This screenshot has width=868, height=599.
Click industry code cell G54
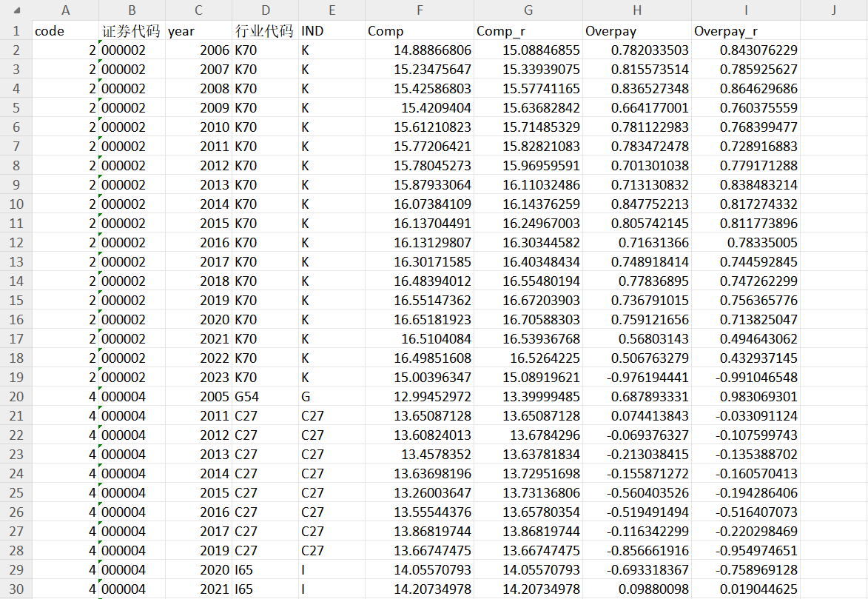(265, 397)
